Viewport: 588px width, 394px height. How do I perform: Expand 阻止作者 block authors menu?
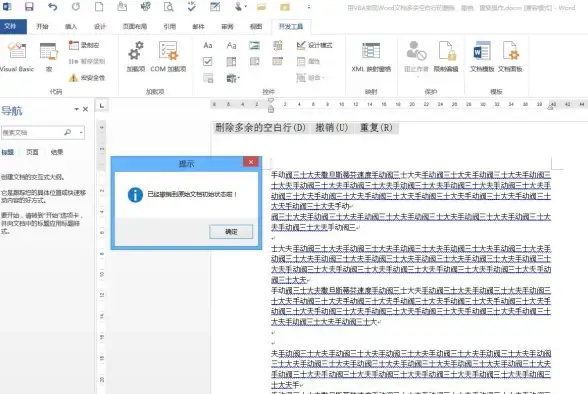416,58
